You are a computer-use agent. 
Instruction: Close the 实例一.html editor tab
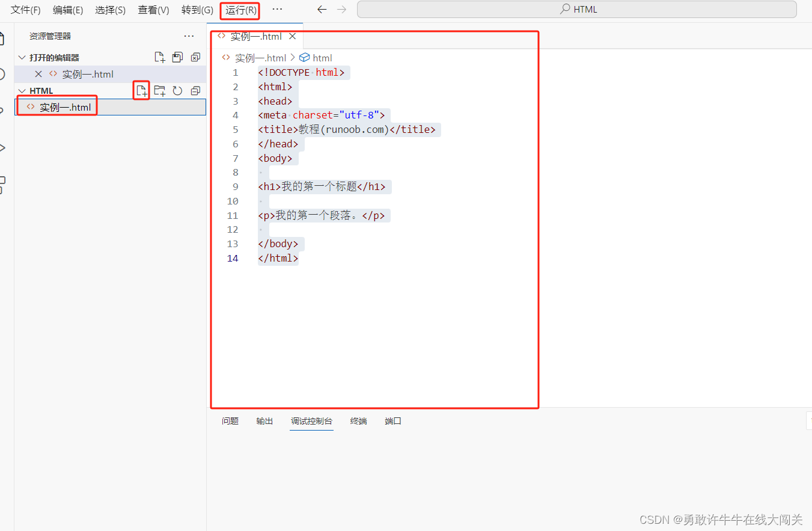coord(293,36)
